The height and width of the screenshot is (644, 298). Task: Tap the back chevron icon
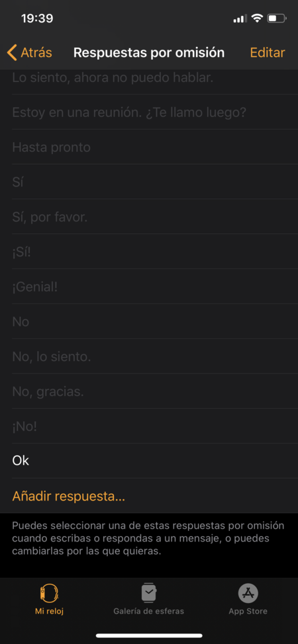point(12,53)
